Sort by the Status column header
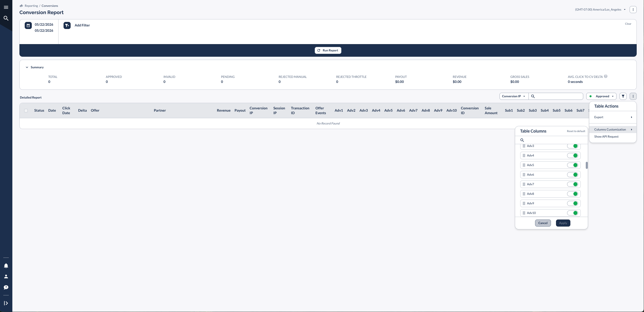The height and width of the screenshot is (312, 644). tap(39, 110)
